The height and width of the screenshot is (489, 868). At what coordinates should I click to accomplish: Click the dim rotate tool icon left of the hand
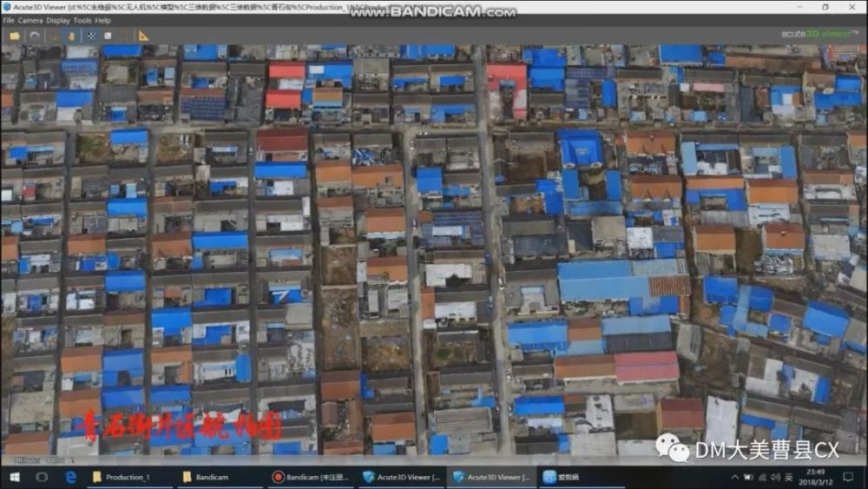[56, 36]
